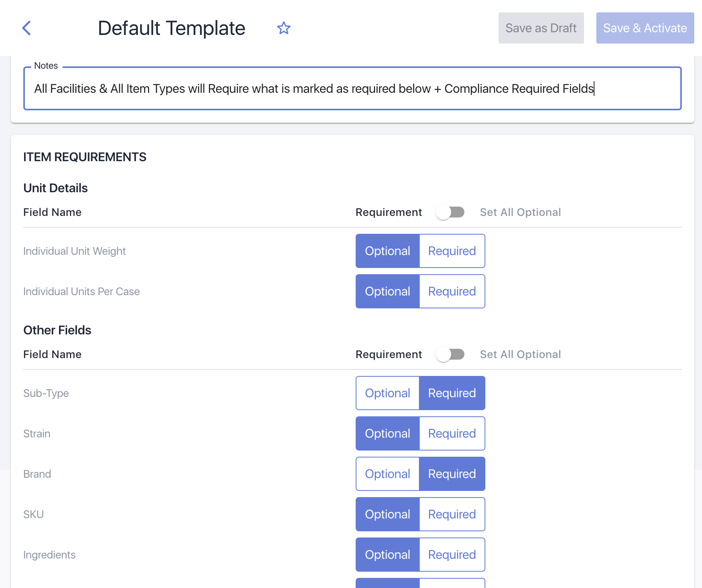Viewport: 702px width, 588px height.
Task: Choose Optional for SKU field
Action: click(x=387, y=514)
